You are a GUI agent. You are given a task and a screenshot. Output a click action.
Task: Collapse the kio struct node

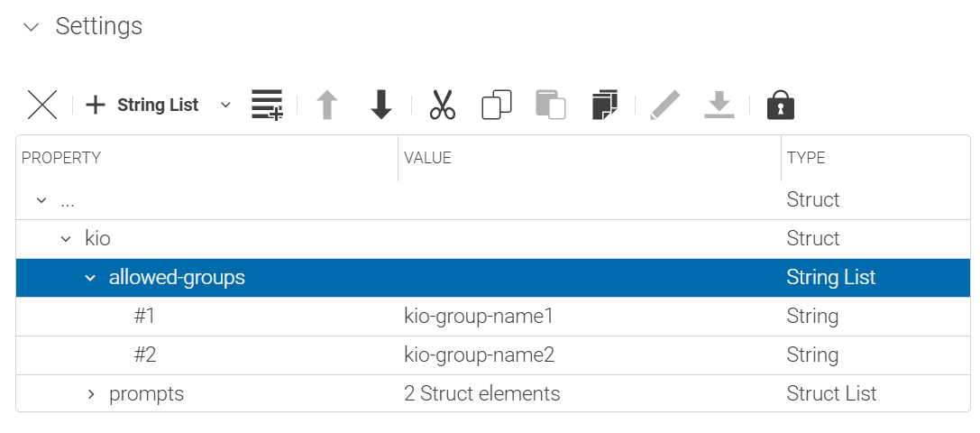[x=65, y=239]
